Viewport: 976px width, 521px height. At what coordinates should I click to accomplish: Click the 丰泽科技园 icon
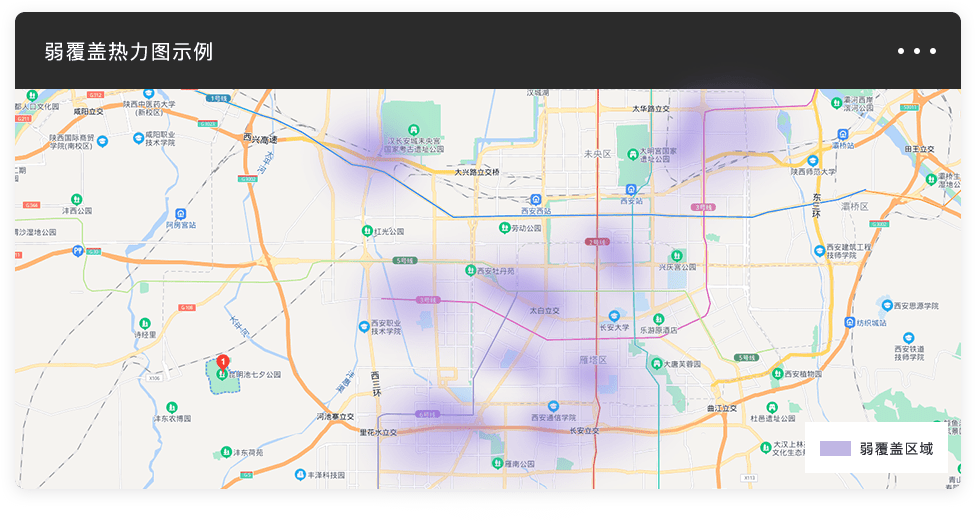pyautogui.click(x=300, y=475)
